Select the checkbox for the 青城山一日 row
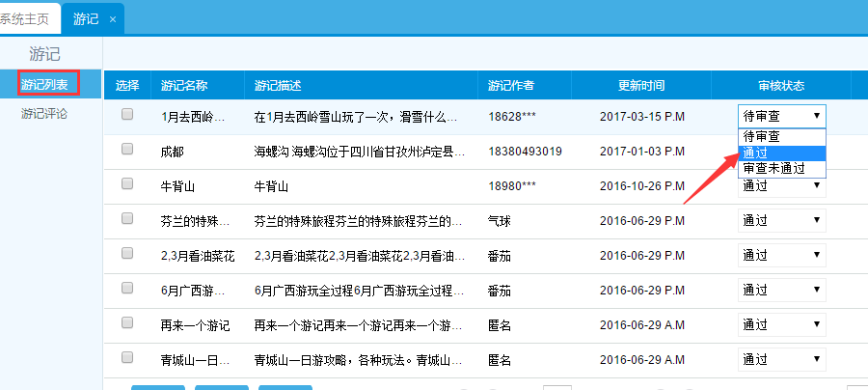The width and height of the screenshot is (868, 390). tap(127, 358)
